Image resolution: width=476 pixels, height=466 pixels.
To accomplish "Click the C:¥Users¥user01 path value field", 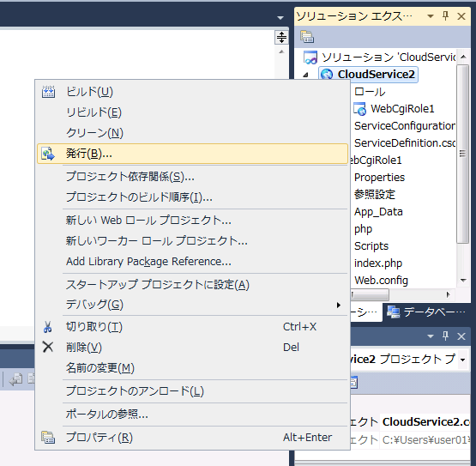I will tap(425, 439).
